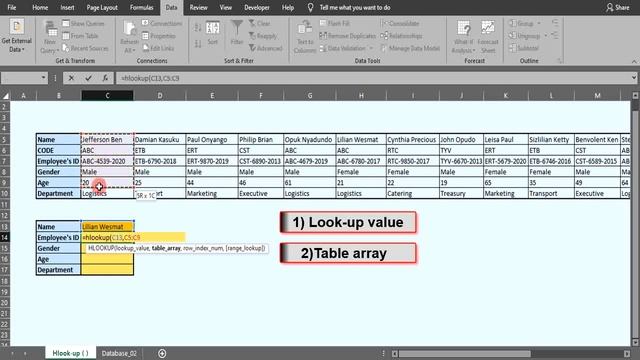Click Manage Data Model
Screen dimensions: 640x360
click(x=410, y=48)
